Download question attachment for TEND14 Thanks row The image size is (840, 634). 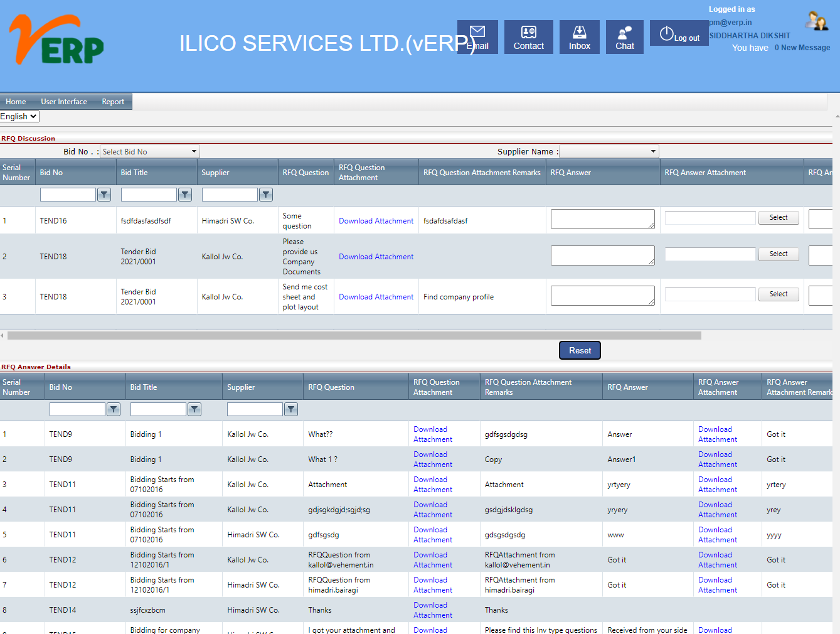click(433, 610)
